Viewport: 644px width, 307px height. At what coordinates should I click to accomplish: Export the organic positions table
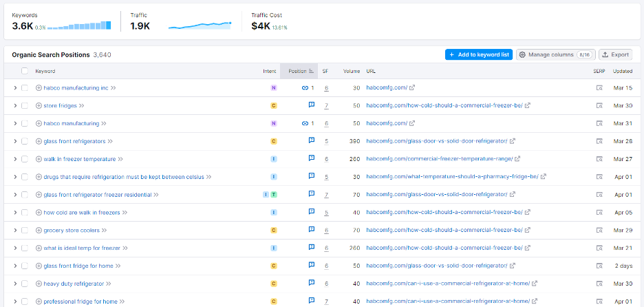(615, 54)
